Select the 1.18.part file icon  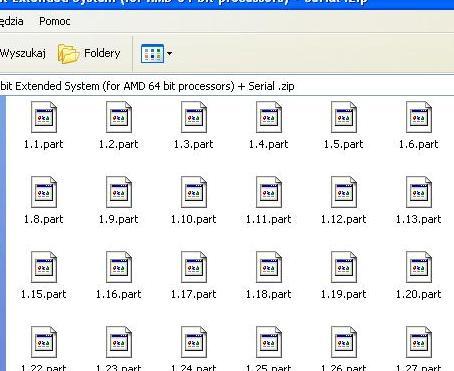click(x=269, y=267)
